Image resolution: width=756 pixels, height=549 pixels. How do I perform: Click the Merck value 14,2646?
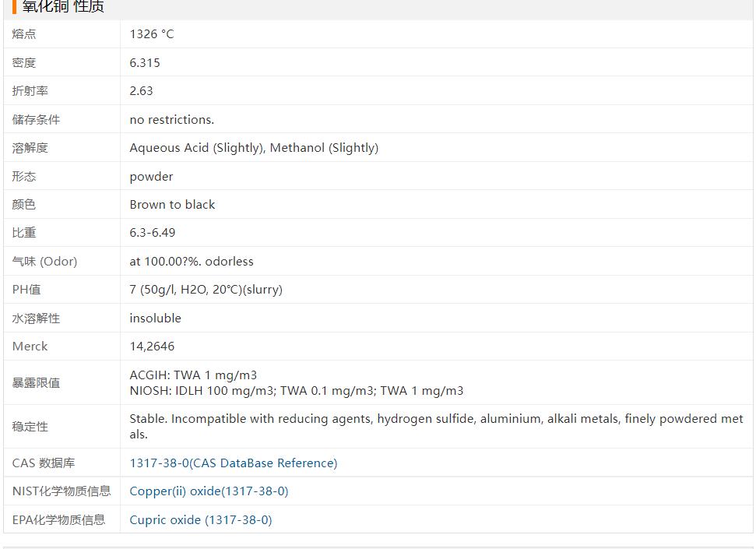pos(152,347)
